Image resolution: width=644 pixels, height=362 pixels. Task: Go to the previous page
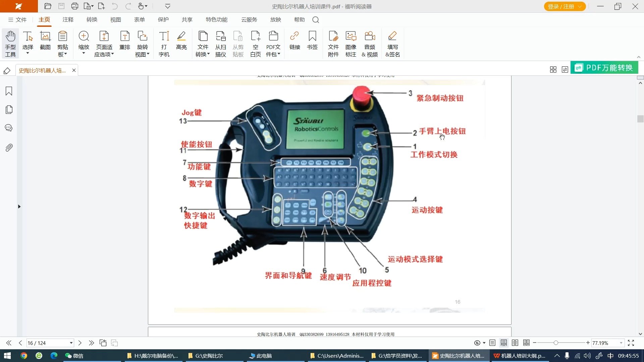point(20,343)
